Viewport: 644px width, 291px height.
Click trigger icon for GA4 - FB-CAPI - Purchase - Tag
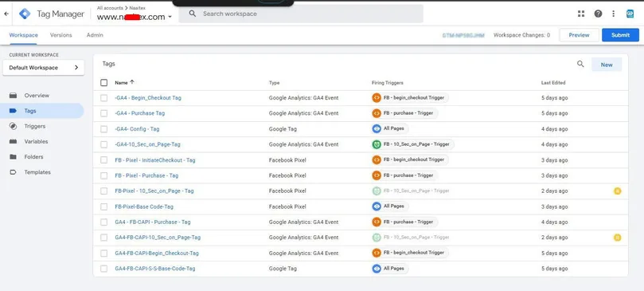click(x=377, y=222)
